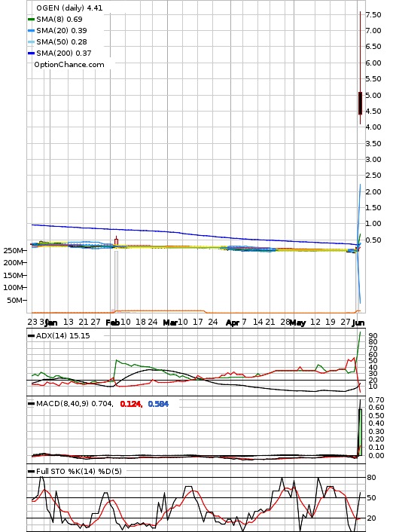Click the May label on date axis
Viewport: 396px width, 532px height.
click(x=297, y=323)
